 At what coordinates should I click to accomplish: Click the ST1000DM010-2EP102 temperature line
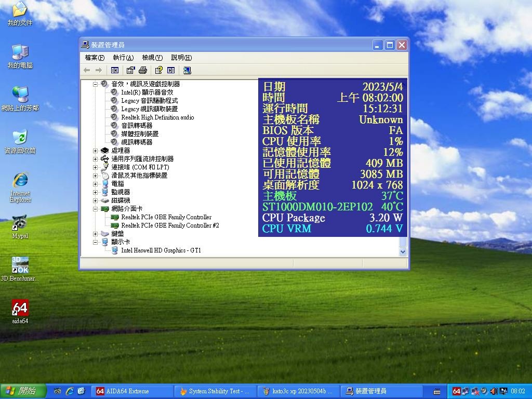332,207
